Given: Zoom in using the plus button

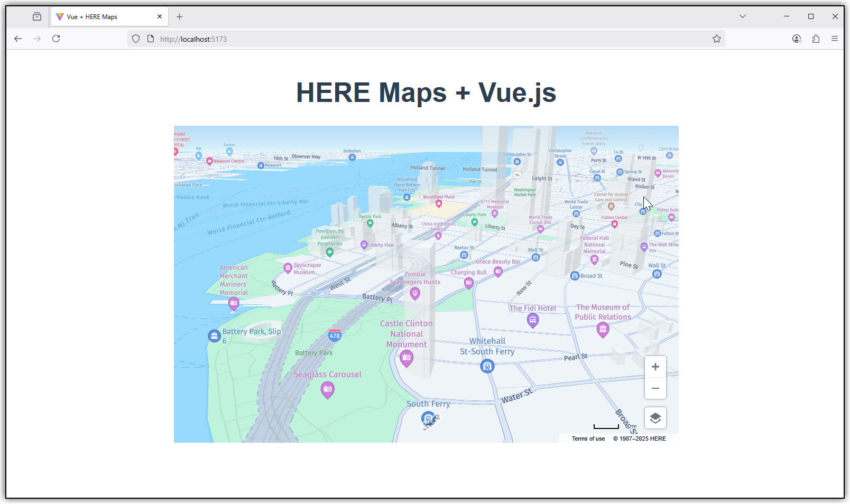Looking at the screenshot, I should (655, 366).
